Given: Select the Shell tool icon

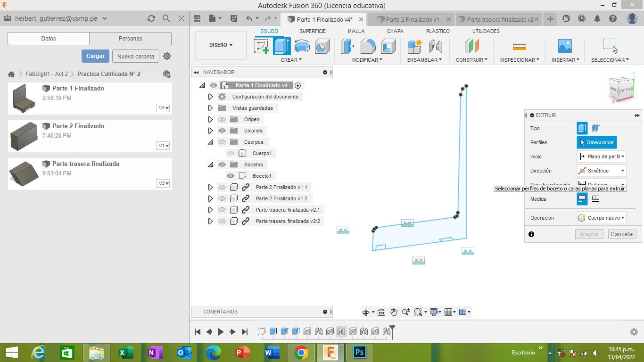Looking at the screenshot, I should coord(388,46).
